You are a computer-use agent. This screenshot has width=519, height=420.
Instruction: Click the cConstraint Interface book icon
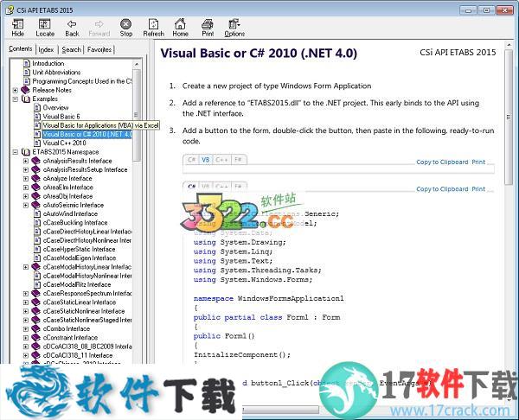[x=35, y=338]
